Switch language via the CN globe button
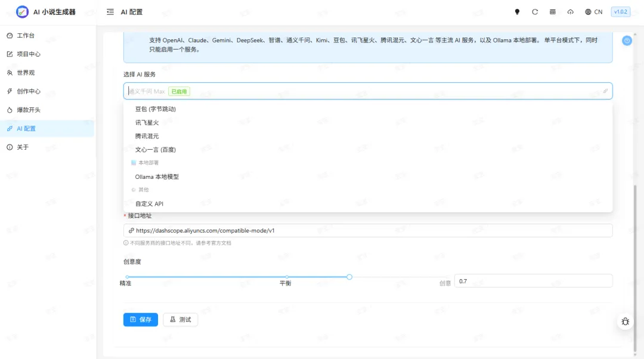This screenshot has height=359, width=644. (x=593, y=12)
